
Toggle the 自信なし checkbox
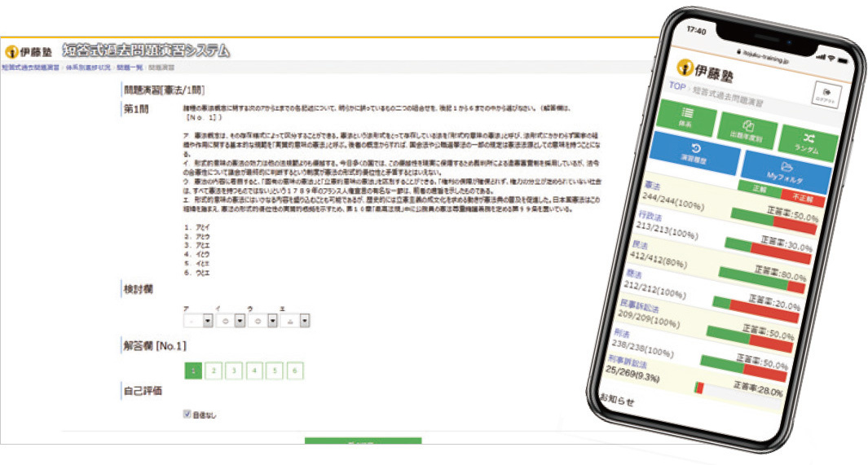pos(189,415)
